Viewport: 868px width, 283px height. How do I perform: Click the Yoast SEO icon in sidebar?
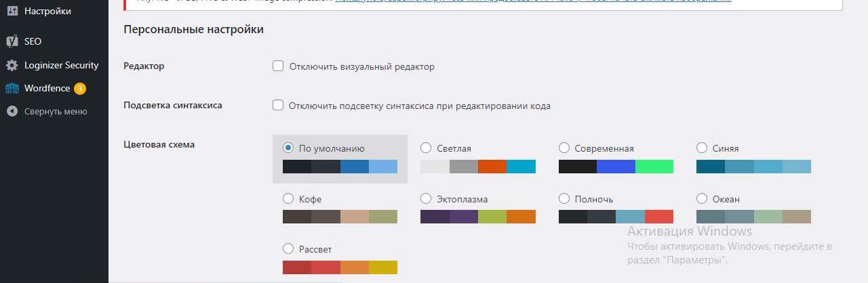[x=12, y=41]
